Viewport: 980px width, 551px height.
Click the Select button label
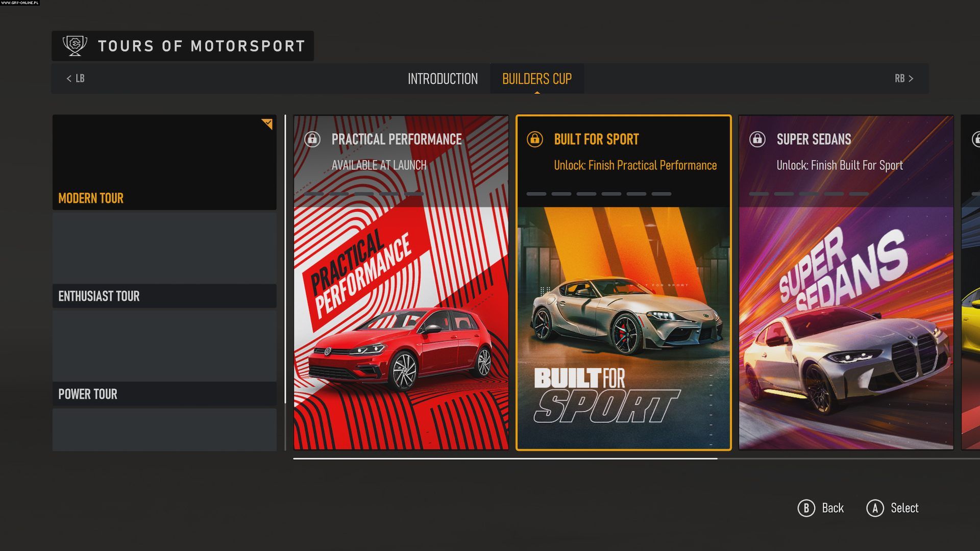point(904,508)
